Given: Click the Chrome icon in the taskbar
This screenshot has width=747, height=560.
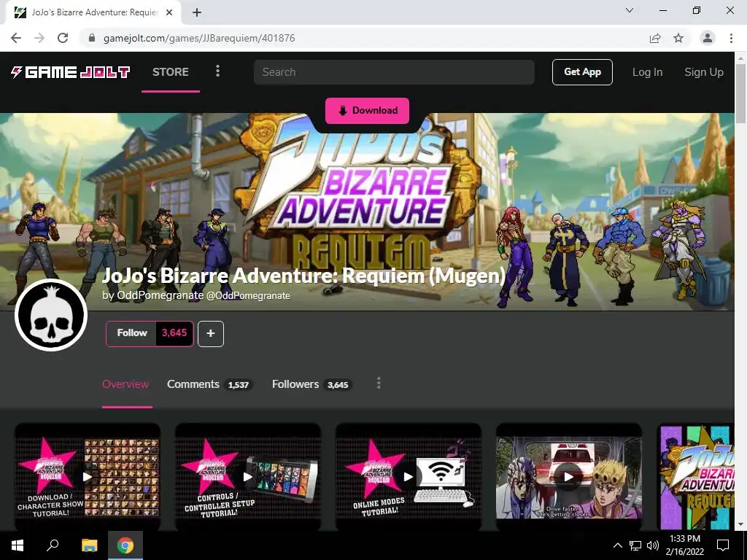Looking at the screenshot, I should point(125,545).
